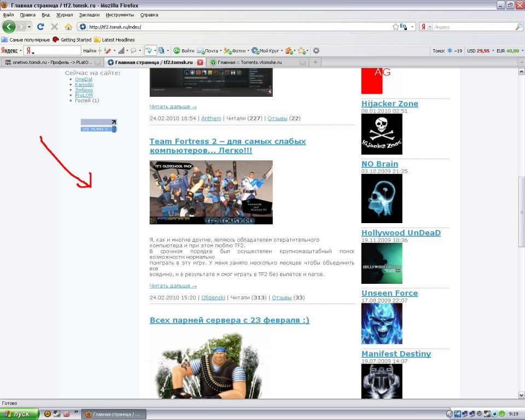Click the magnifier search icon in the Yandex search box
The height and width of the screenshot is (420, 525).
pos(518,27)
